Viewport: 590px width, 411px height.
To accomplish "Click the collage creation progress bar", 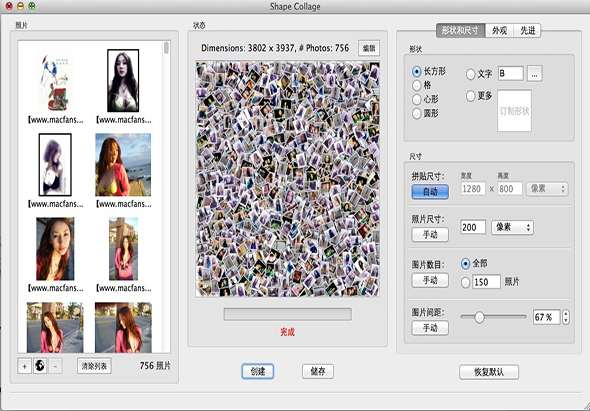I will 288,314.
